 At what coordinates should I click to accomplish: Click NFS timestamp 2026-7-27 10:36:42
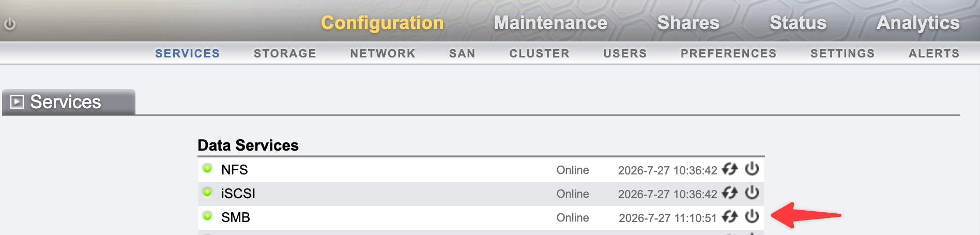[x=668, y=170]
